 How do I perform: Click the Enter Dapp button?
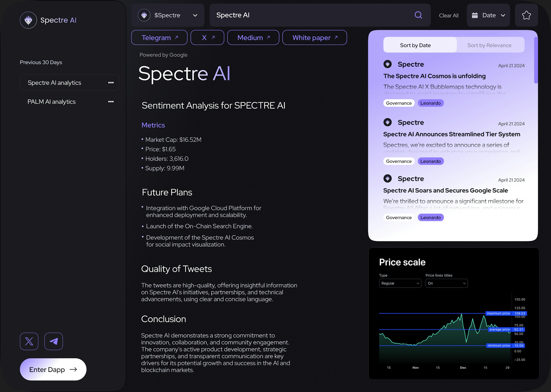pos(53,369)
